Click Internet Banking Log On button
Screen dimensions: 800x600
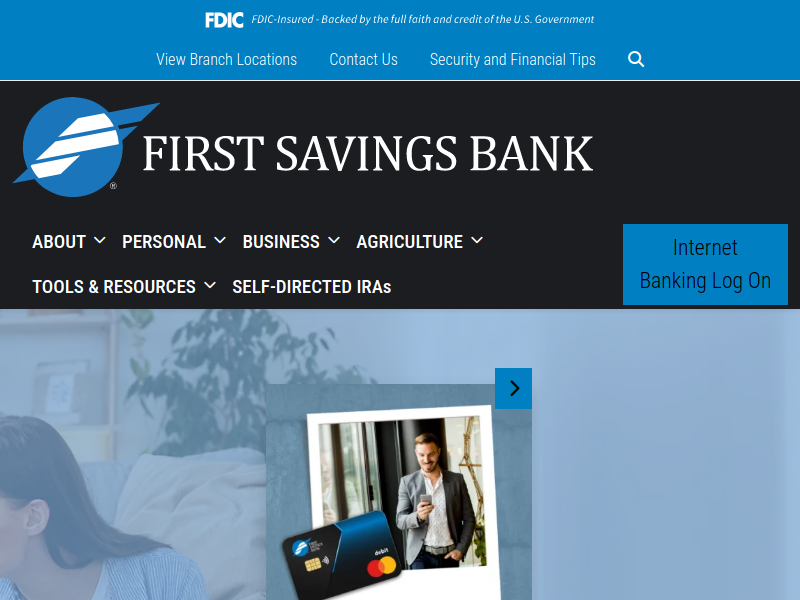[705, 264]
